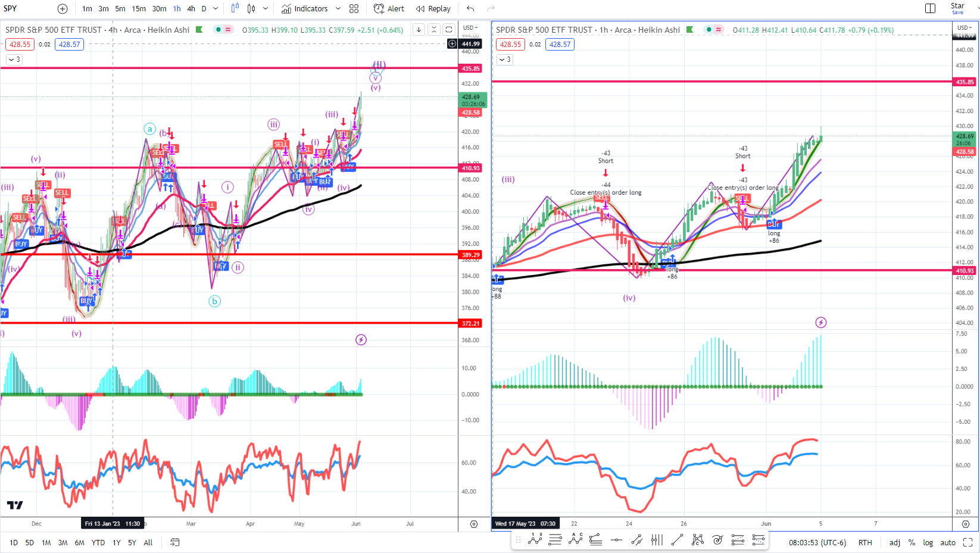Start bar Replay mode
The height and width of the screenshot is (553, 980).
(433, 9)
